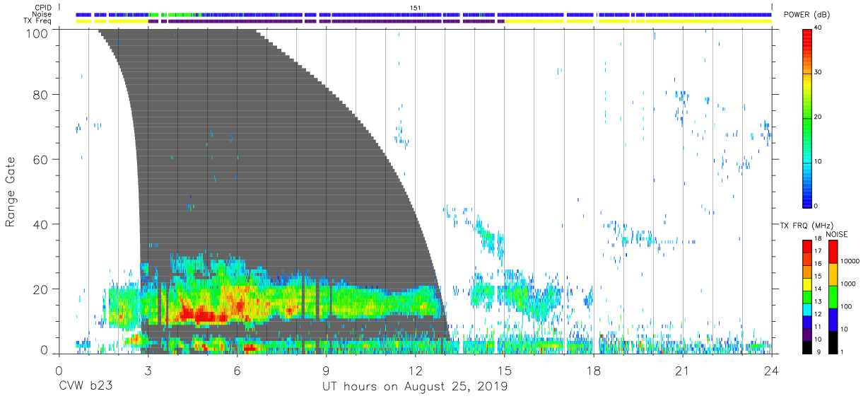Click the noise scale value '10000'
Image resolution: width=868 pixels, height=401 pixels.
(850, 261)
